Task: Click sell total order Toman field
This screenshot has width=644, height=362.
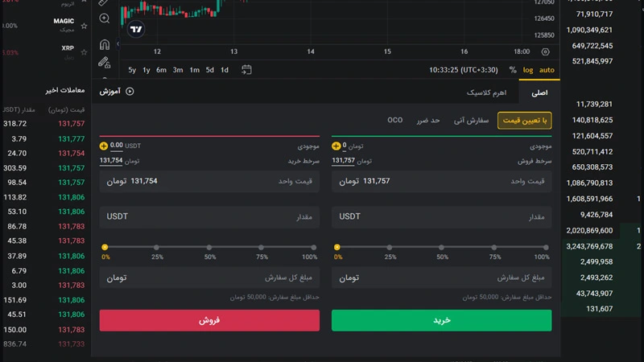Action: 209,278
